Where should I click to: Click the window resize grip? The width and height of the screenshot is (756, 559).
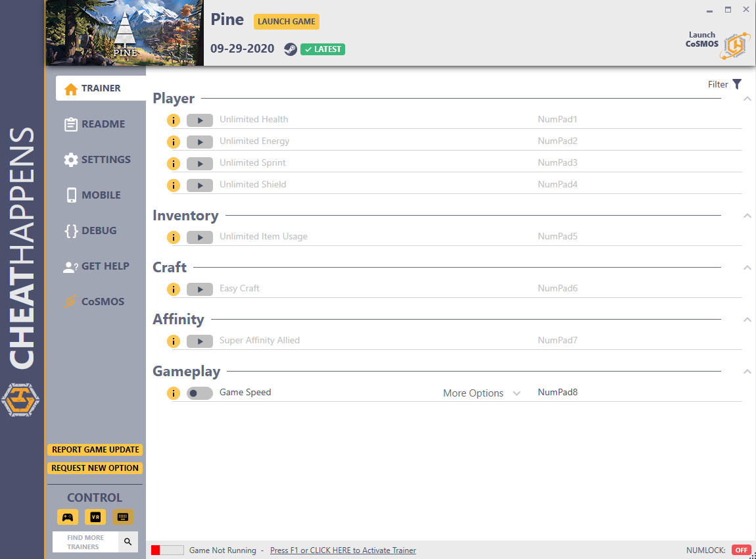click(x=752, y=555)
